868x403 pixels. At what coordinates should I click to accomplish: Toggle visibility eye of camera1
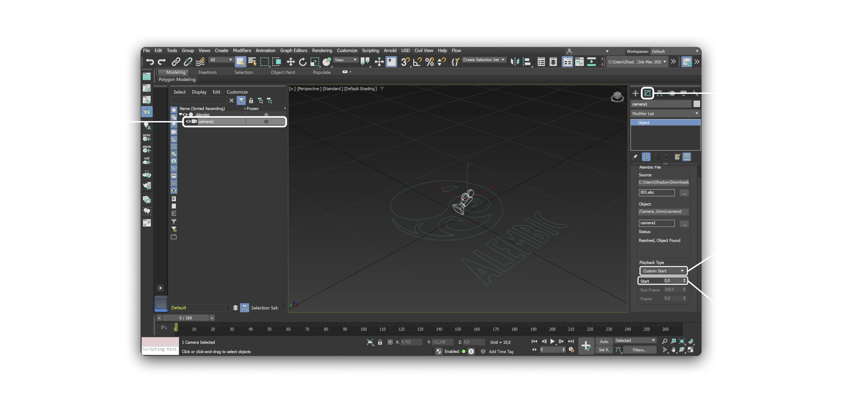click(188, 121)
